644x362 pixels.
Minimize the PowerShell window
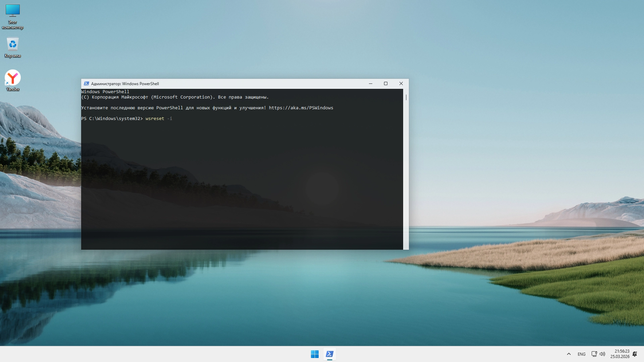(x=371, y=84)
